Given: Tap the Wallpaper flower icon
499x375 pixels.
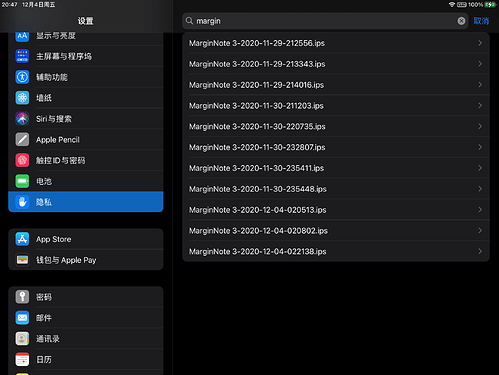Looking at the screenshot, I should 22,98.
